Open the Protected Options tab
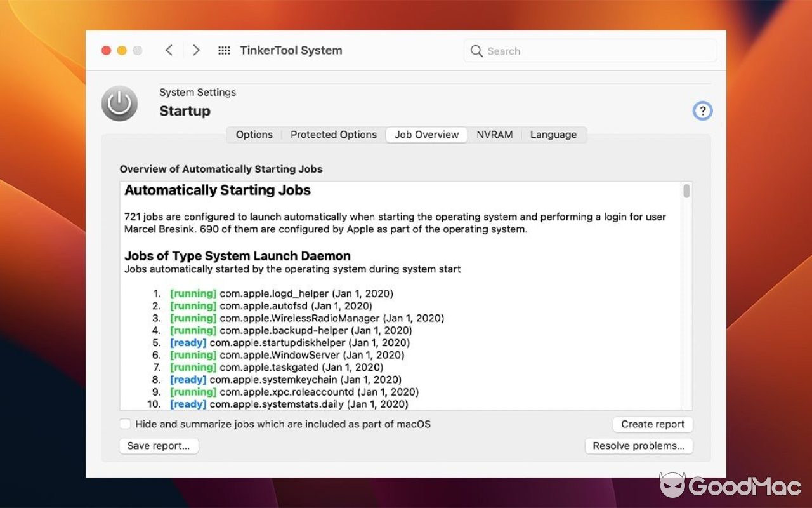The image size is (812, 508). (x=333, y=135)
